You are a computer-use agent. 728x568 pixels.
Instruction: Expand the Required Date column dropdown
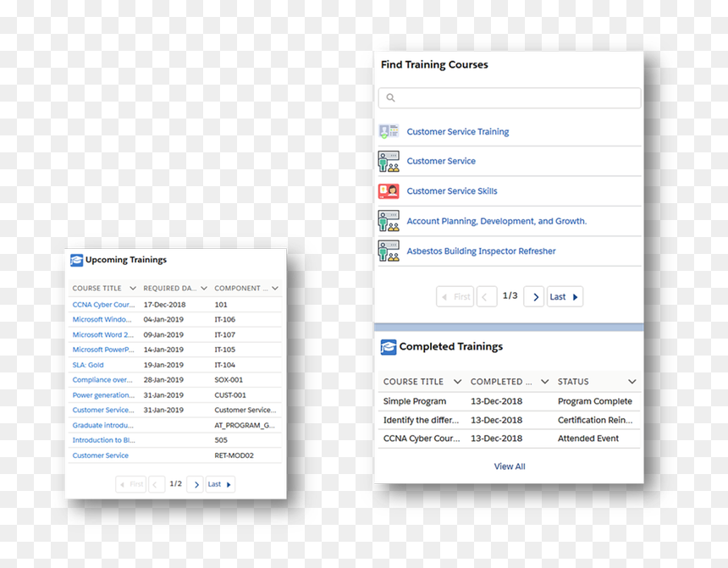tap(204, 288)
